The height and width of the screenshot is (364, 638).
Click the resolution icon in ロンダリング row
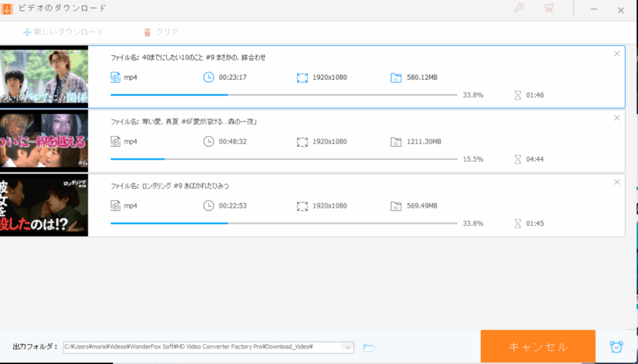[302, 206]
